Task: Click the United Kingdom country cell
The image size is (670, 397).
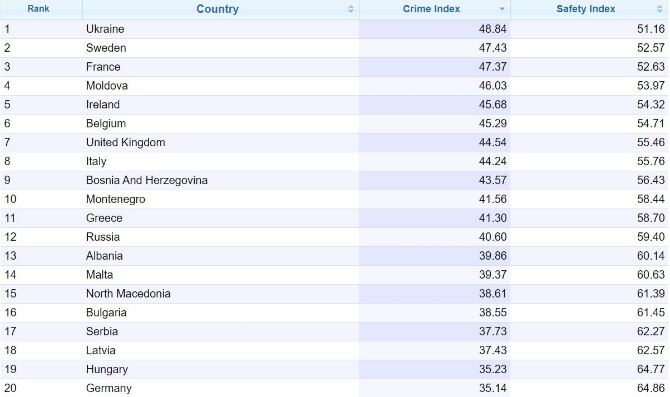Action: click(125, 142)
